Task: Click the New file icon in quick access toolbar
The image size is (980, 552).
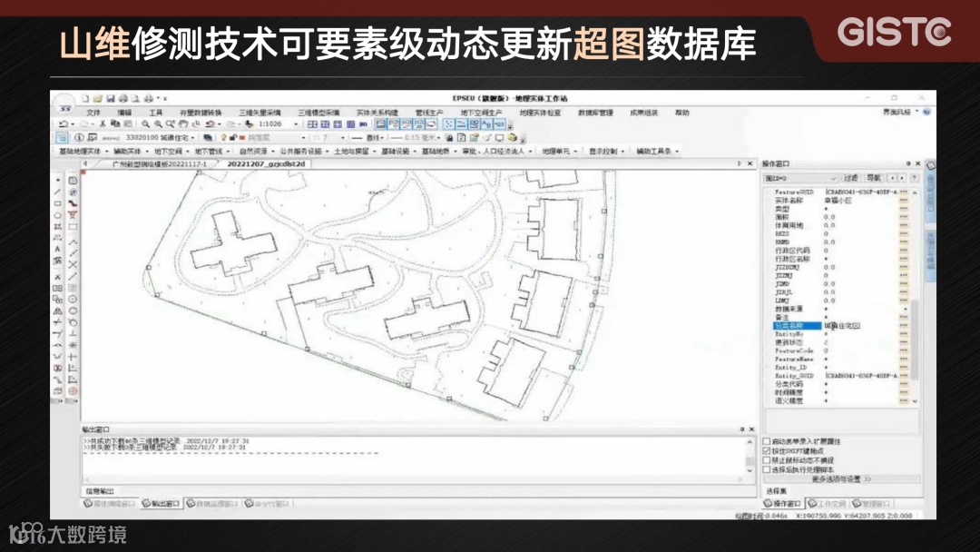Action: pyautogui.click(x=85, y=98)
